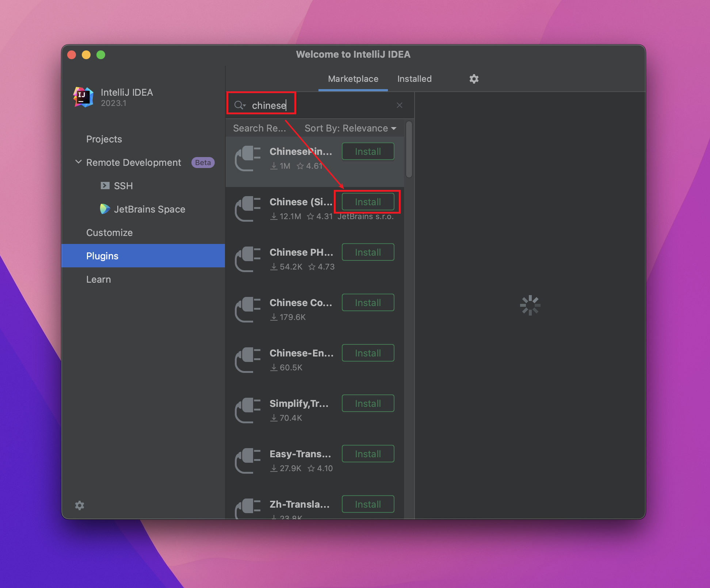Screen dimensions: 710x588
Task: Click the search field clear button
Action: click(x=400, y=105)
